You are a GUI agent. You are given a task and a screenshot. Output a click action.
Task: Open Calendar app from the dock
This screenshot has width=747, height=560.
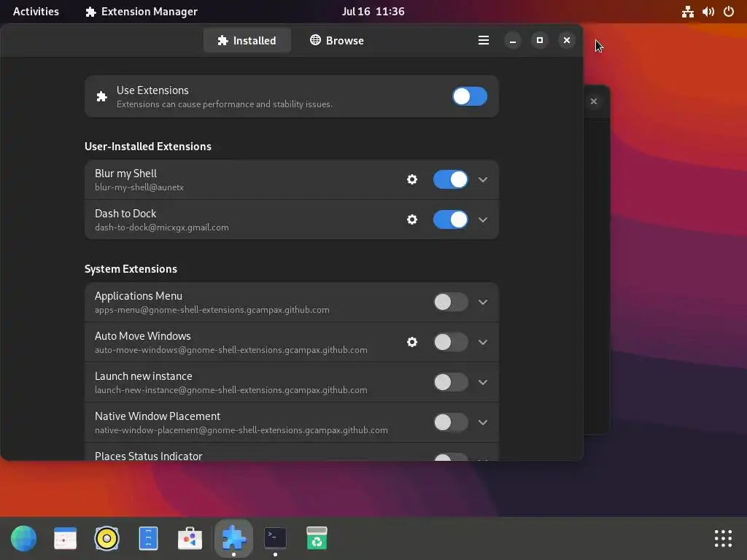[x=65, y=539]
